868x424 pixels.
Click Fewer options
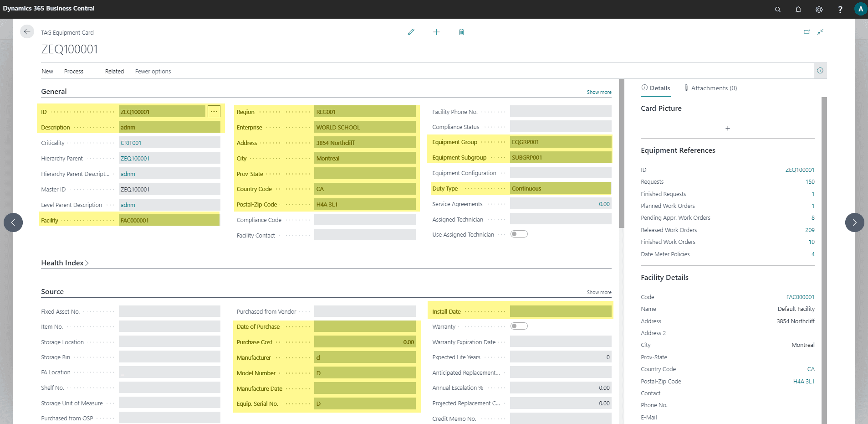[x=153, y=71]
